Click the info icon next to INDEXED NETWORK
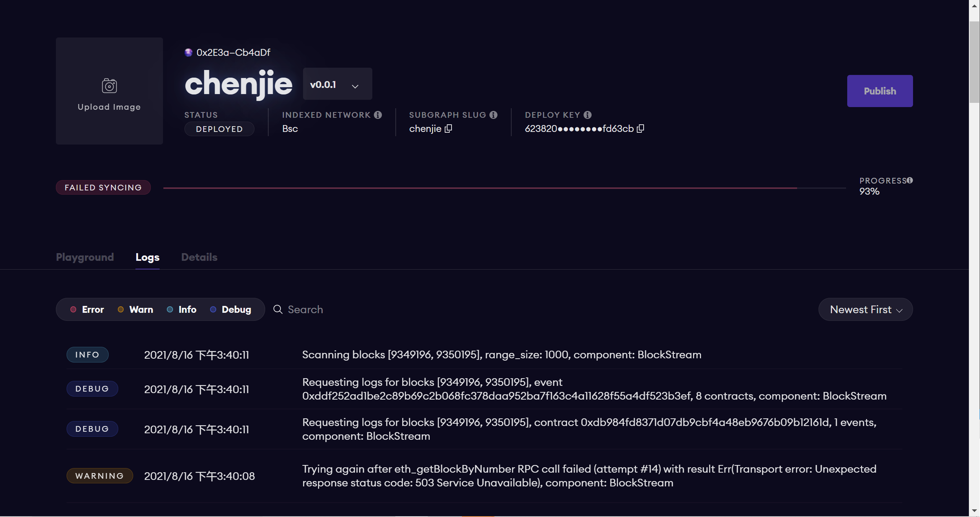 378,114
